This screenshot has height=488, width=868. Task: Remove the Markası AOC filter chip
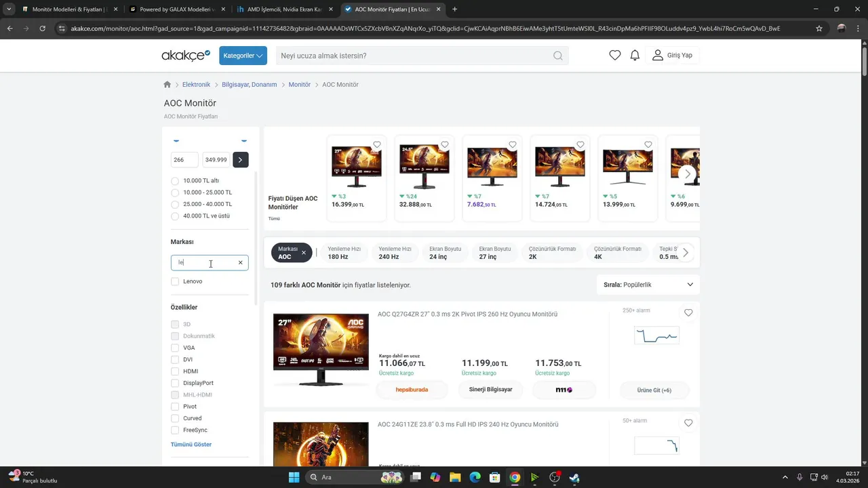click(x=304, y=253)
